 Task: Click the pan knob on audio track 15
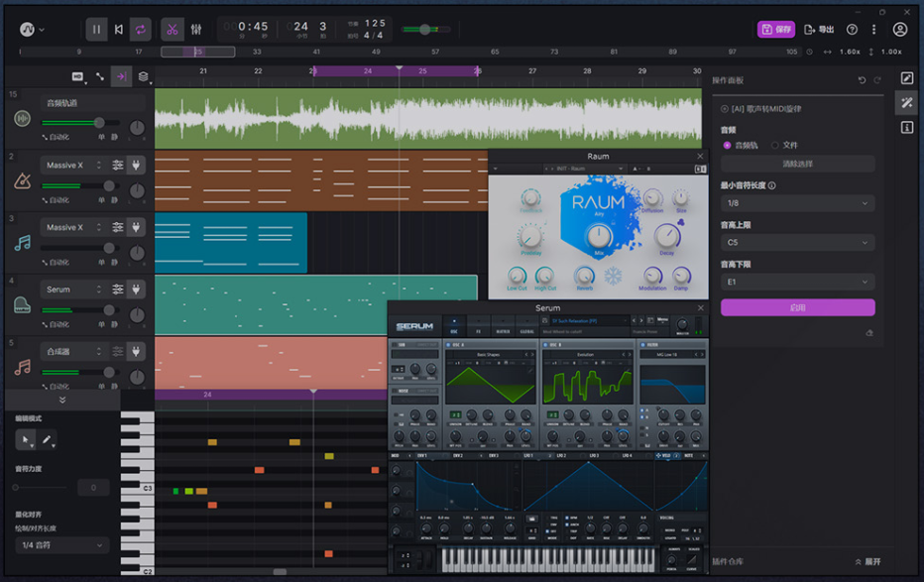click(x=137, y=127)
